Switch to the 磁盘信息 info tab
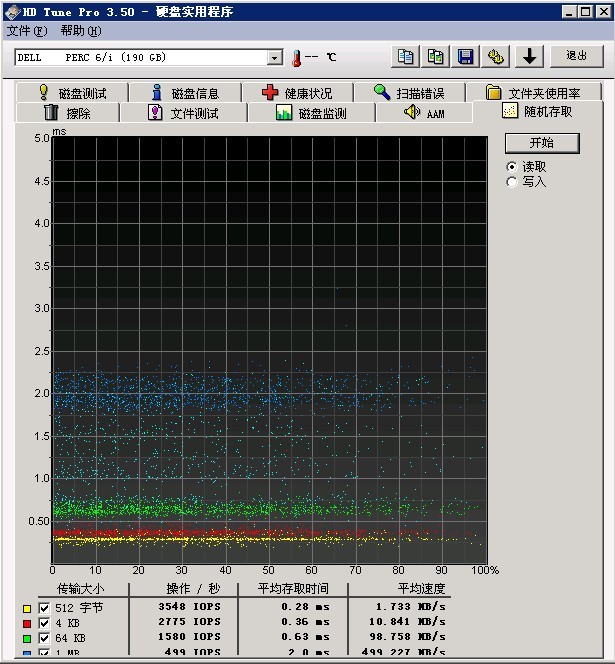This screenshot has height=664, width=615. [x=185, y=92]
